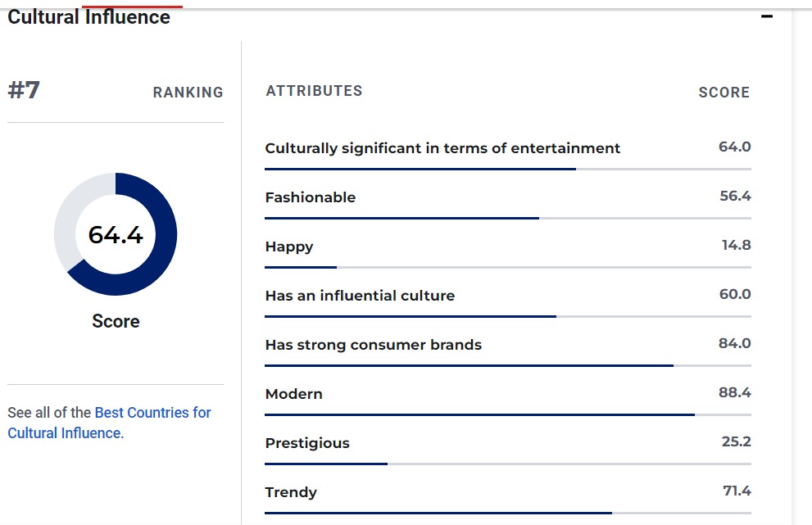Click the Happy attribute label

tap(289, 247)
